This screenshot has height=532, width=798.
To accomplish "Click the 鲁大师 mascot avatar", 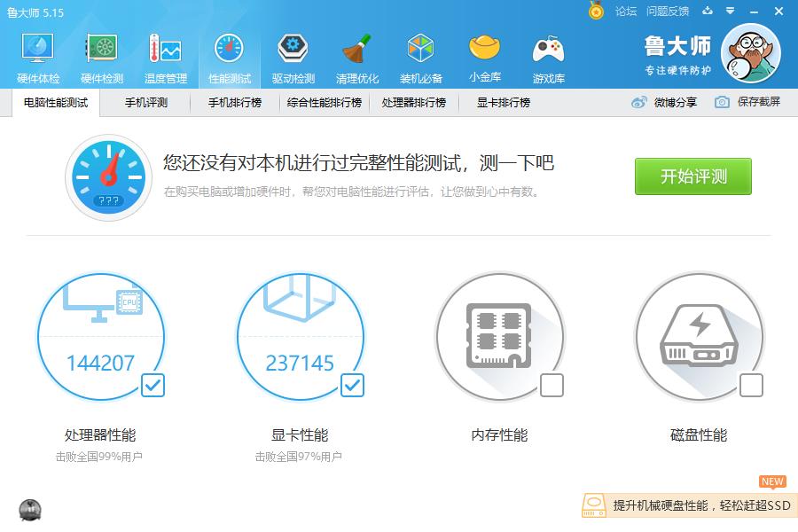I will [751, 53].
